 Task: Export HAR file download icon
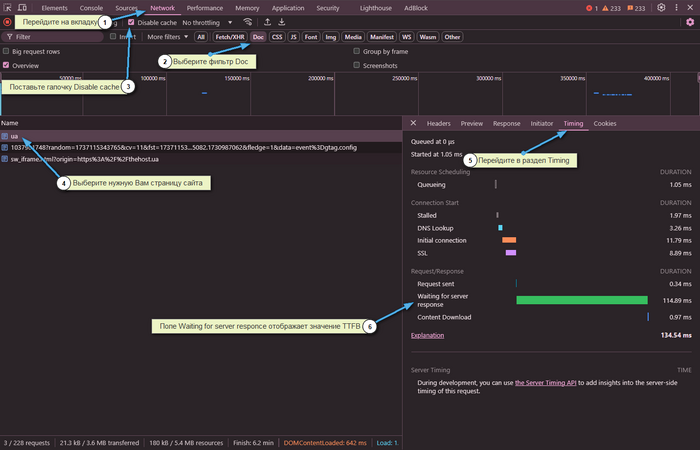click(x=282, y=22)
